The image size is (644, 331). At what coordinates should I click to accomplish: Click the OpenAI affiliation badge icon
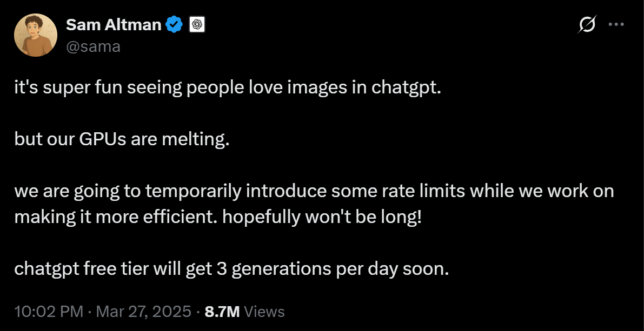coord(197,24)
